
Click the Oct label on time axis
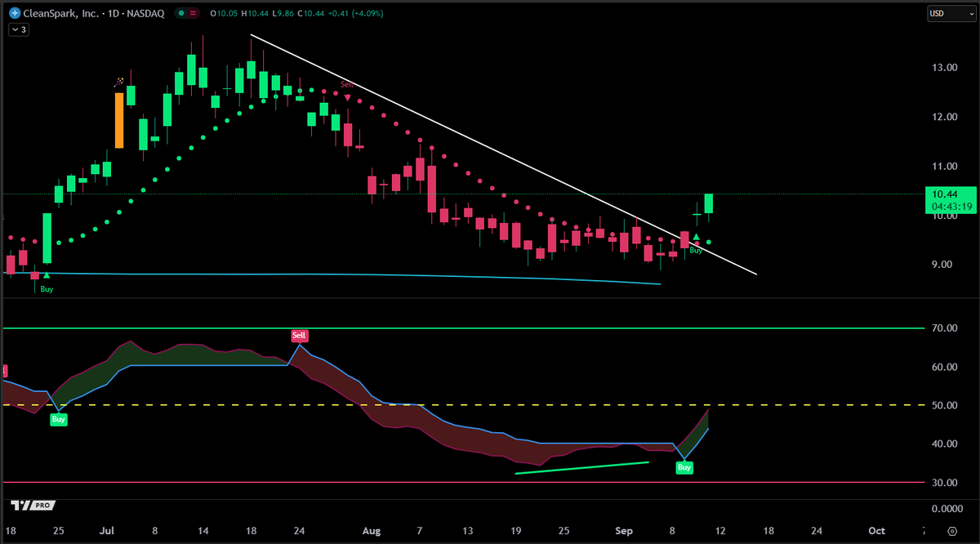point(876,530)
